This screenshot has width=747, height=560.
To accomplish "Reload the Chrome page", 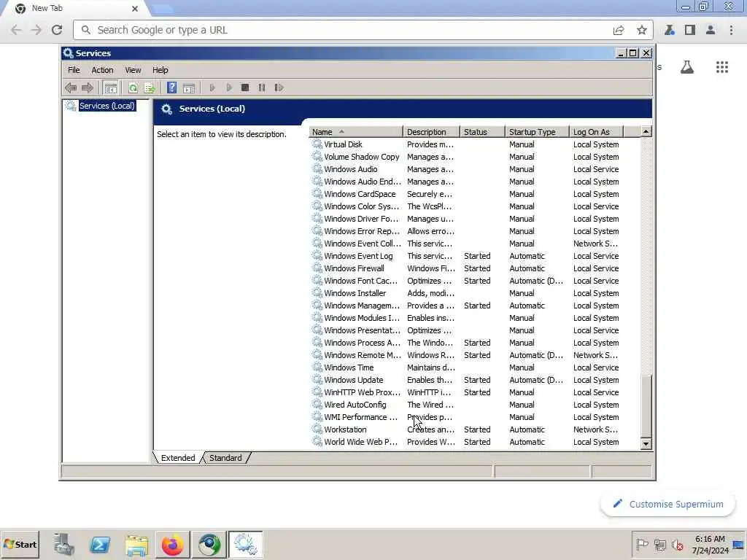I will pyautogui.click(x=57, y=30).
